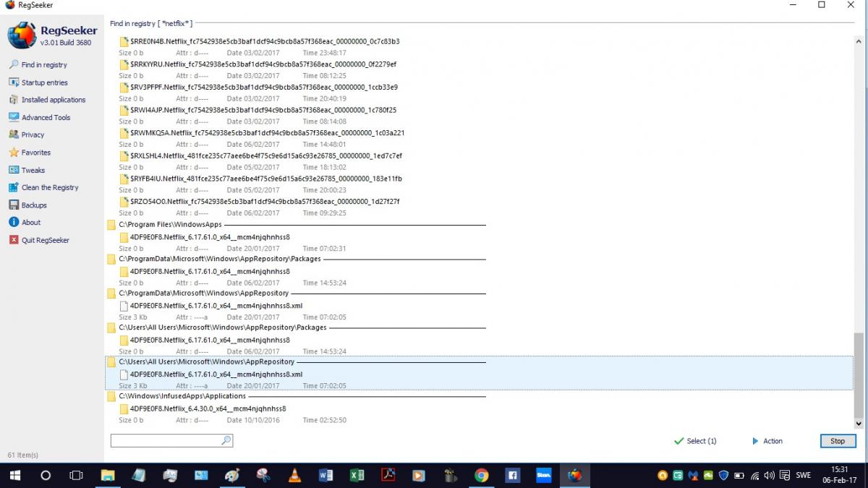Click folder icon of $RRE0N4B.Netflix entry

(x=124, y=42)
